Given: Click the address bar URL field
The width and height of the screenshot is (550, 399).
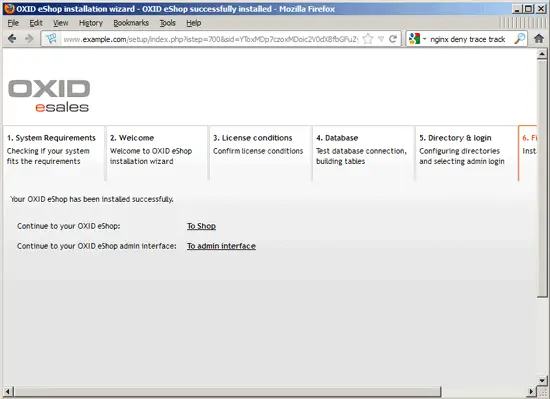Looking at the screenshot, I should [x=210, y=39].
